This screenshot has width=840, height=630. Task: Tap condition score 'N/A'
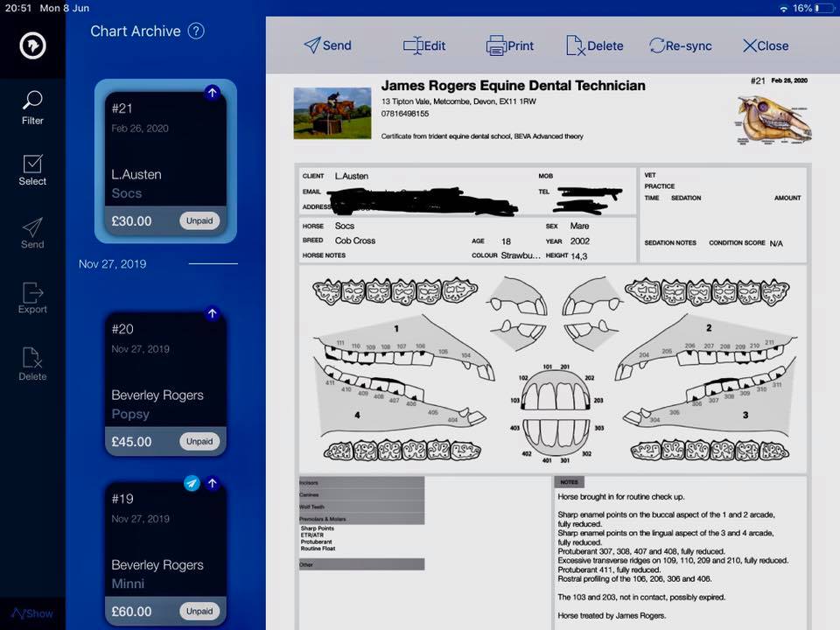point(776,243)
